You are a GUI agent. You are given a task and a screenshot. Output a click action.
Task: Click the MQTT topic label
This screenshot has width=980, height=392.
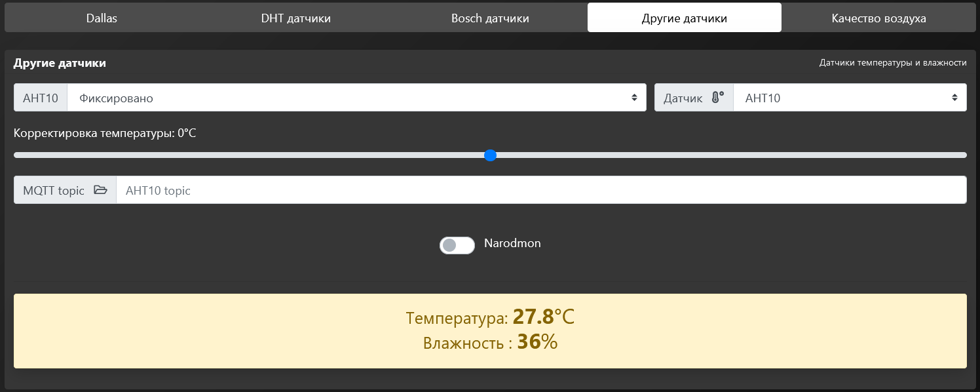click(x=54, y=190)
